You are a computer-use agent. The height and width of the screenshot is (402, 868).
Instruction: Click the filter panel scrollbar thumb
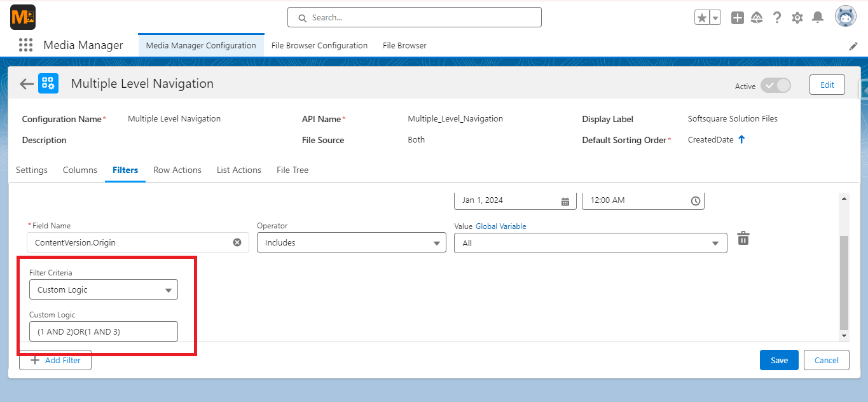pos(844,282)
